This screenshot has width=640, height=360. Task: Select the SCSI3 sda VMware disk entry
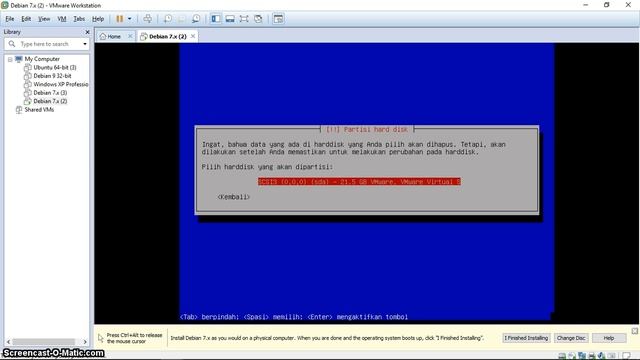click(x=359, y=182)
